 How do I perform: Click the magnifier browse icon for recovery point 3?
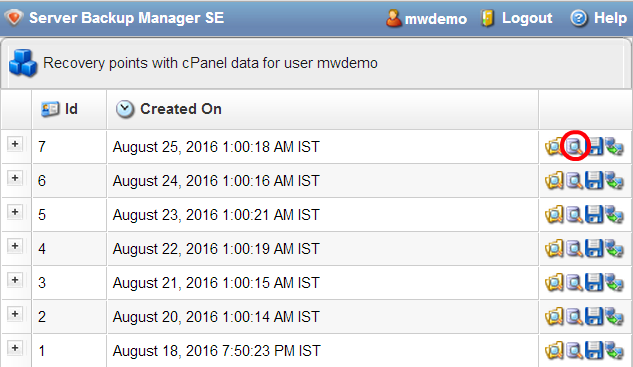pyautogui.click(x=574, y=283)
